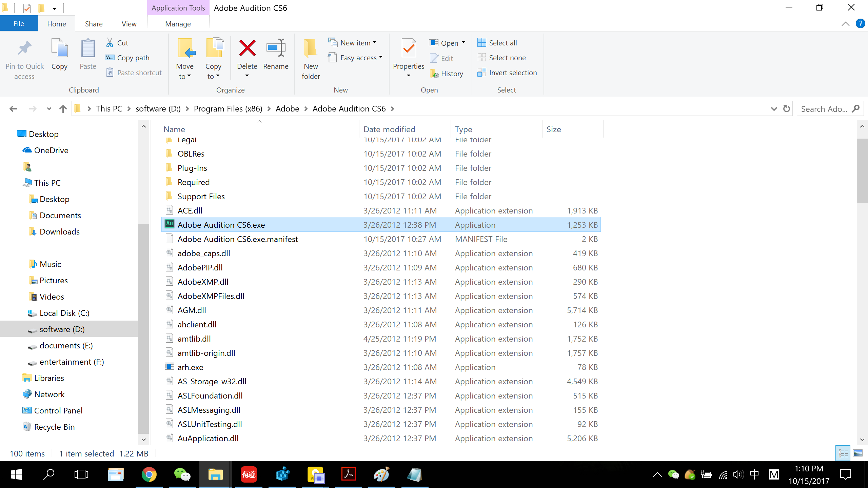This screenshot has height=488, width=868.
Task: Open the New item dropdown
Action: click(353, 43)
